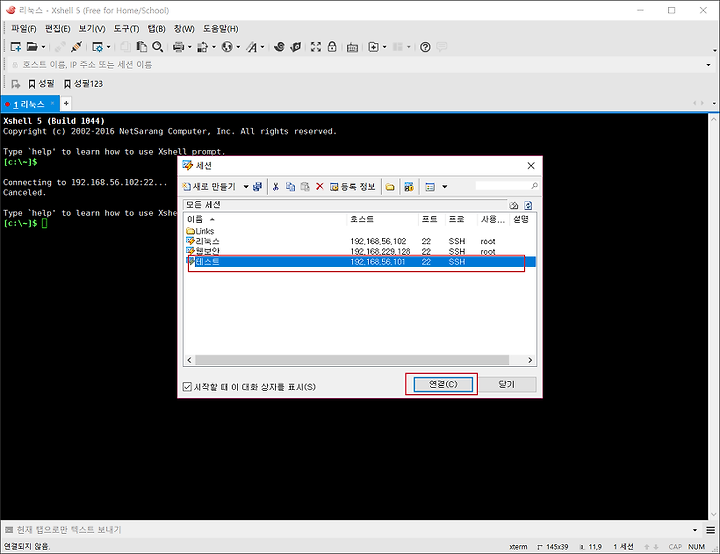The image size is (720, 554).
Task: Open the 창(W) menu
Action: click(184, 29)
